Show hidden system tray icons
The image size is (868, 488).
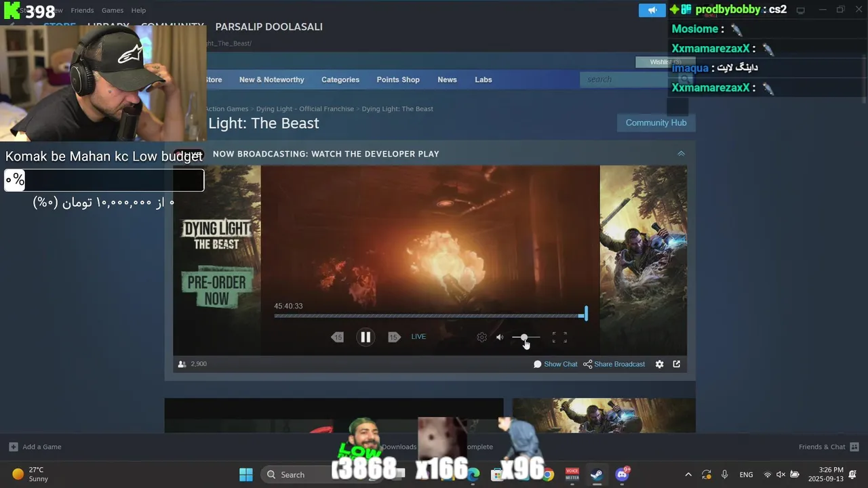(688, 474)
